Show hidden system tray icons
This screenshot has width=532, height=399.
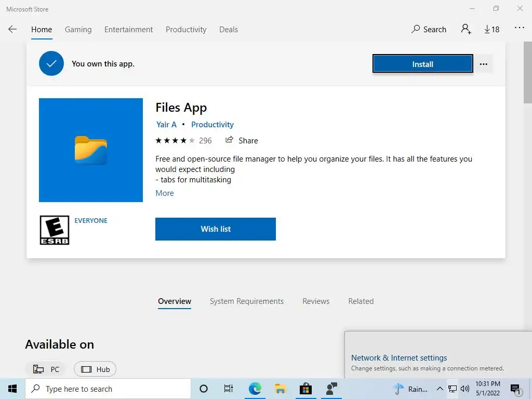click(440, 389)
